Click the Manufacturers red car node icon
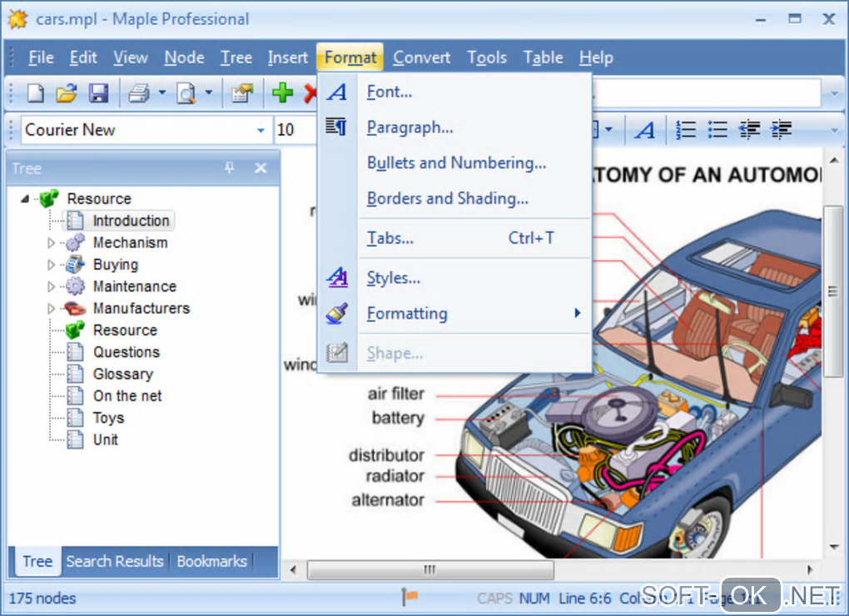 75,308
